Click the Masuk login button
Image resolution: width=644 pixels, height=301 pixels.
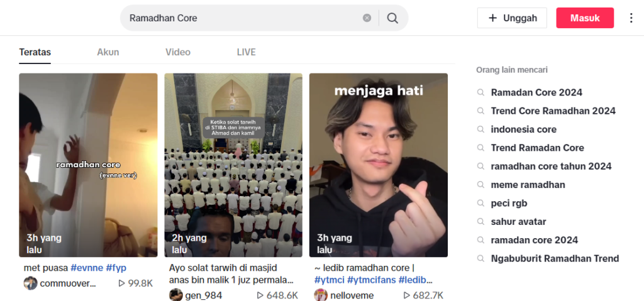tap(585, 18)
